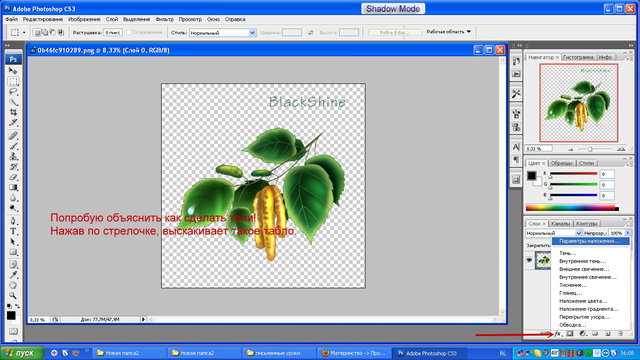Screen dimensions: 640x360
Task: Open Tool Presets icon in dock
Action: (516, 93)
